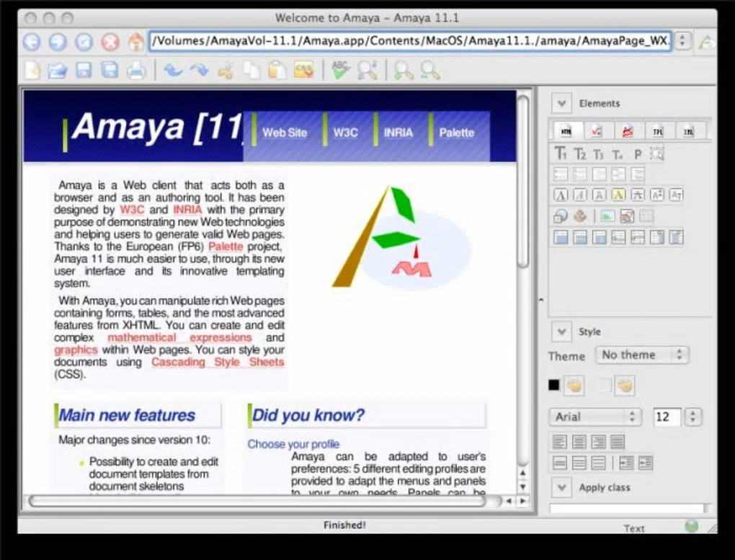Insert a T2 heading element
735x560 pixels.
pyautogui.click(x=580, y=154)
